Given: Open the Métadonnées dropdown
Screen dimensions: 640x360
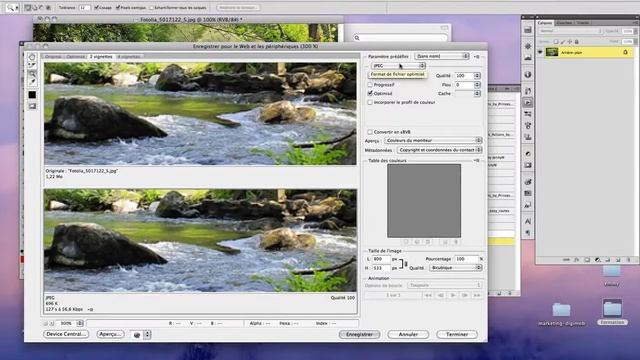Looking at the screenshot, I should 440,150.
